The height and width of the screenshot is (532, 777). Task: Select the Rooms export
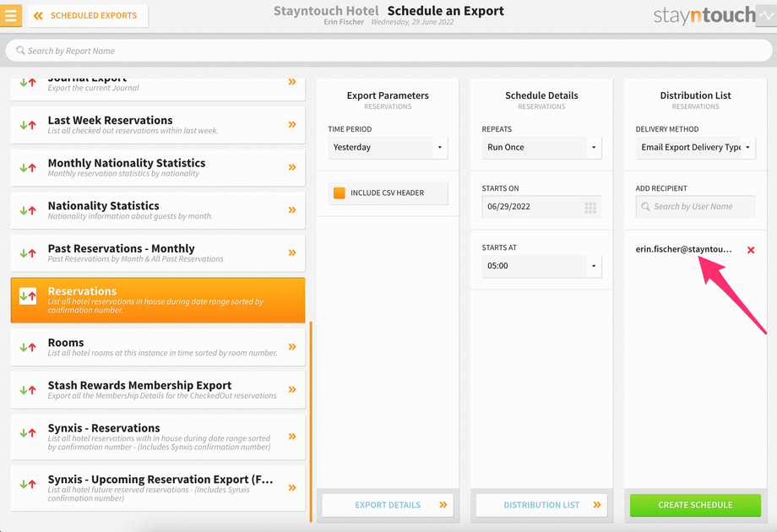(x=158, y=347)
